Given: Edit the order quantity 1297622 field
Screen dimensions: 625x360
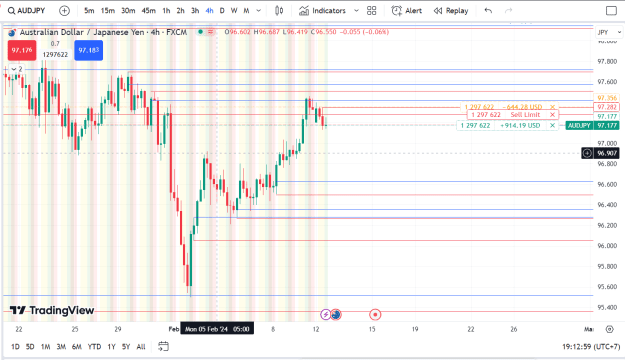Looking at the screenshot, I should click(55, 55).
